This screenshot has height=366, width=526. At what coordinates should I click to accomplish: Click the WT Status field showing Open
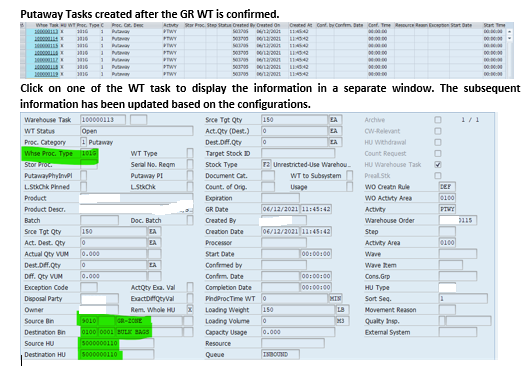click(137, 131)
